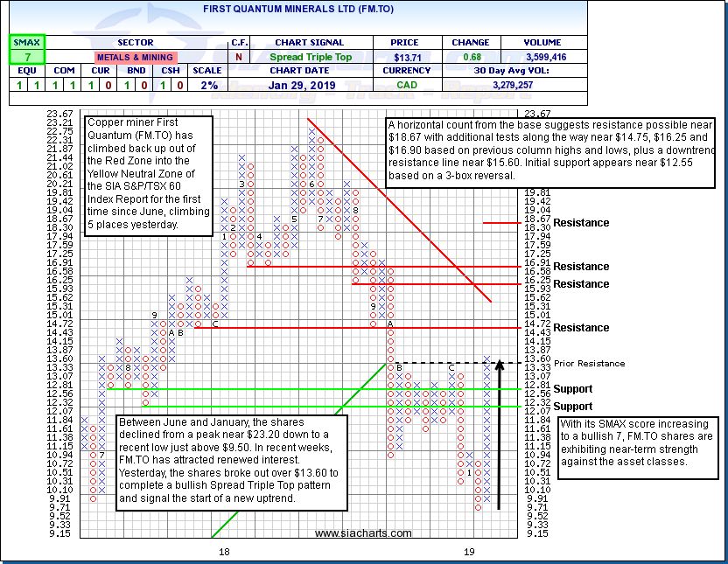728x564 pixels.
Task: Click the red N value under C.F.
Action: click(239, 57)
